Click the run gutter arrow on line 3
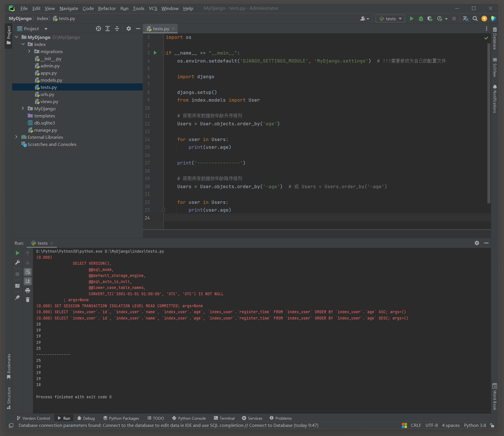 pyautogui.click(x=155, y=53)
